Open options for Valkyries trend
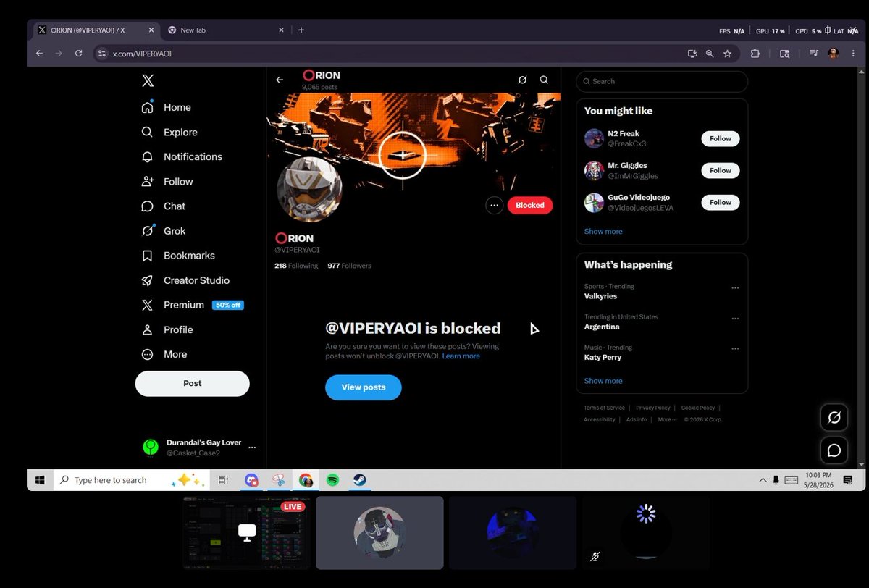Screen dimensions: 869x588 click(x=735, y=287)
